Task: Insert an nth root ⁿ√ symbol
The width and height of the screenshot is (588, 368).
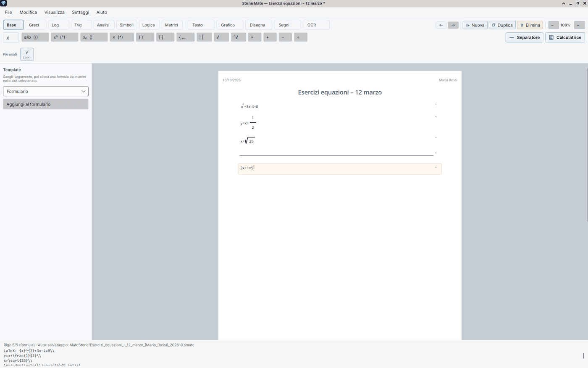Action: 239,37
